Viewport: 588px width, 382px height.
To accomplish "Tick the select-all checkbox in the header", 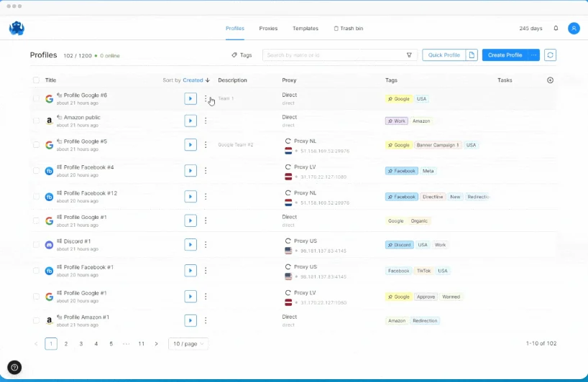I will click(36, 80).
